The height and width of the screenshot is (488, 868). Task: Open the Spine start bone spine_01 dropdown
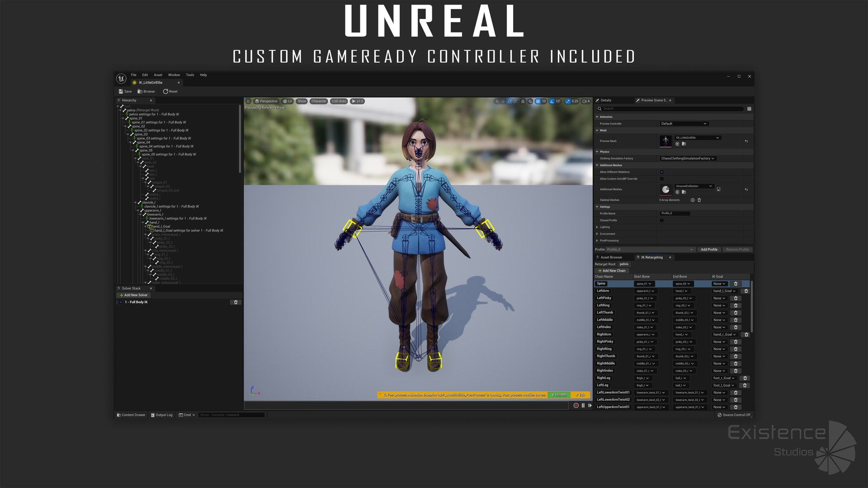644,284
